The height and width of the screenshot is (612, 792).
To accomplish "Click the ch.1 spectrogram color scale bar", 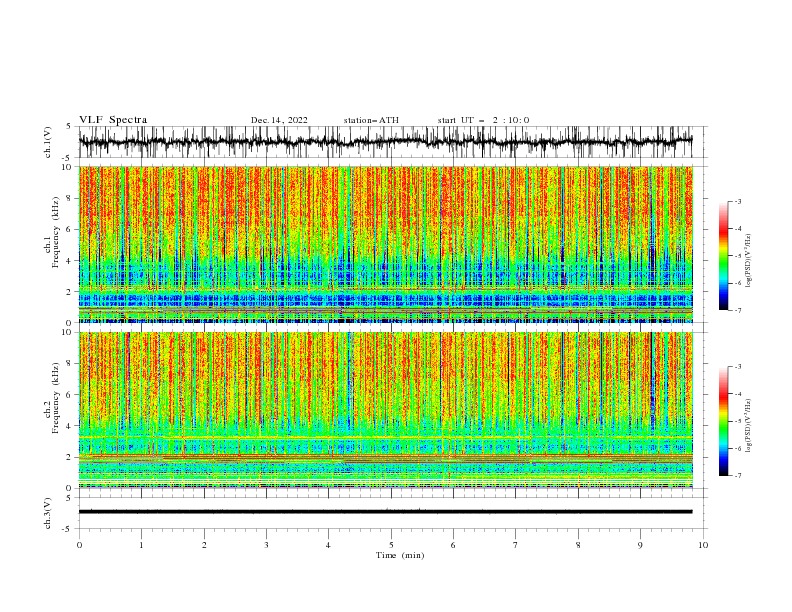I will tap(723, 256).
